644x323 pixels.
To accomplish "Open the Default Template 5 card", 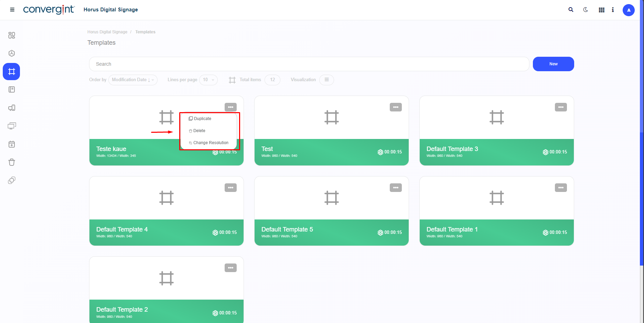I will (x=331, y=211).
